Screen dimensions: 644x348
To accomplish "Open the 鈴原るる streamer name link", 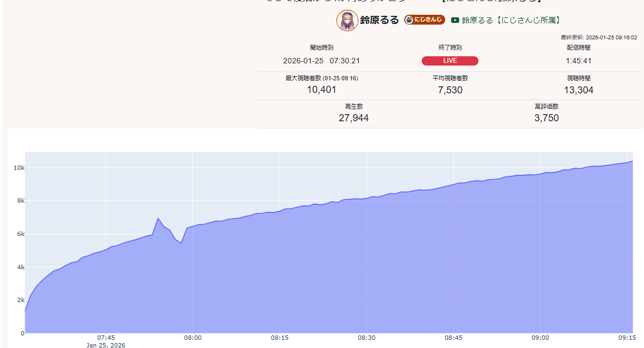I will (379, 20).
